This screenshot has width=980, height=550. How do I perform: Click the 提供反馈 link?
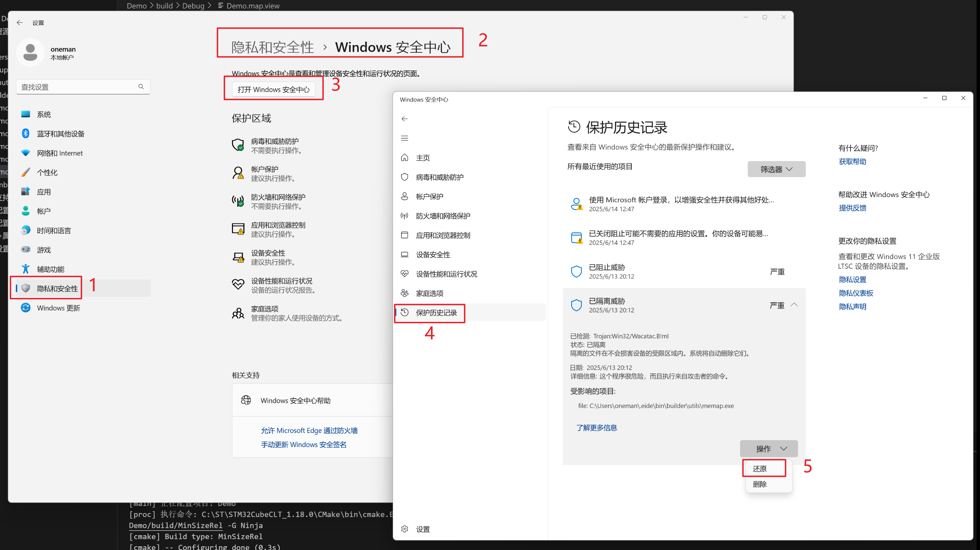coord(852,208)
